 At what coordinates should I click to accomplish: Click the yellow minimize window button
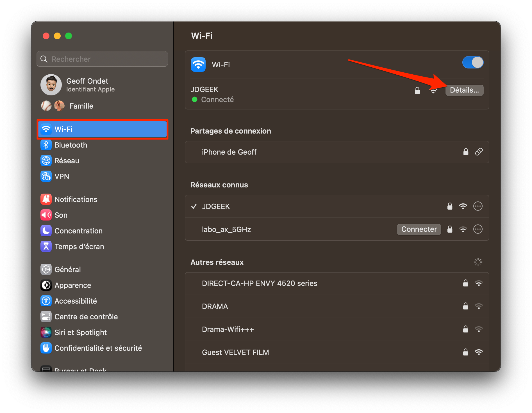coord(57,36)
